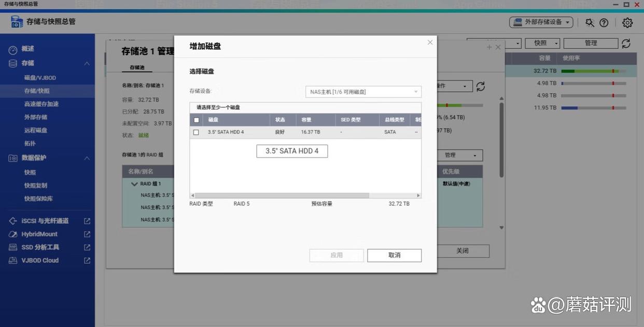This screenshot has height=327, width=644.
Task: Open 概述 in the sidebar
Action: tap(27, 49)
